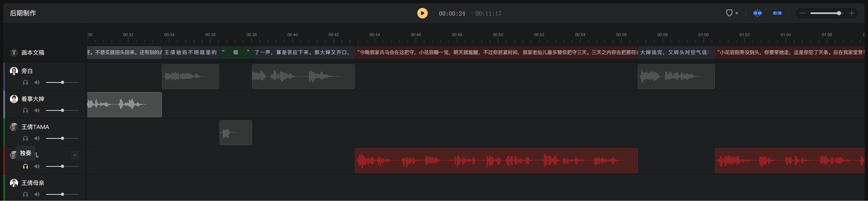Click the orange play button
The width and height of the screenshot is (868, 201).
coord(422,13)
